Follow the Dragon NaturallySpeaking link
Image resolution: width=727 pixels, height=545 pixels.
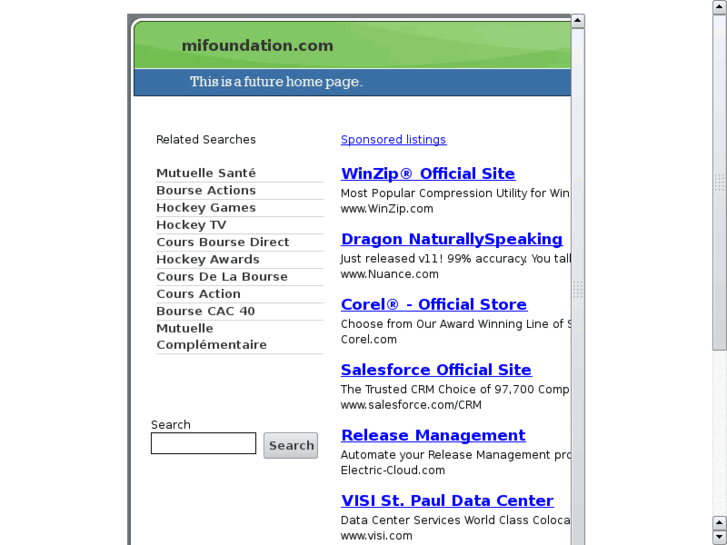[452, 239]
